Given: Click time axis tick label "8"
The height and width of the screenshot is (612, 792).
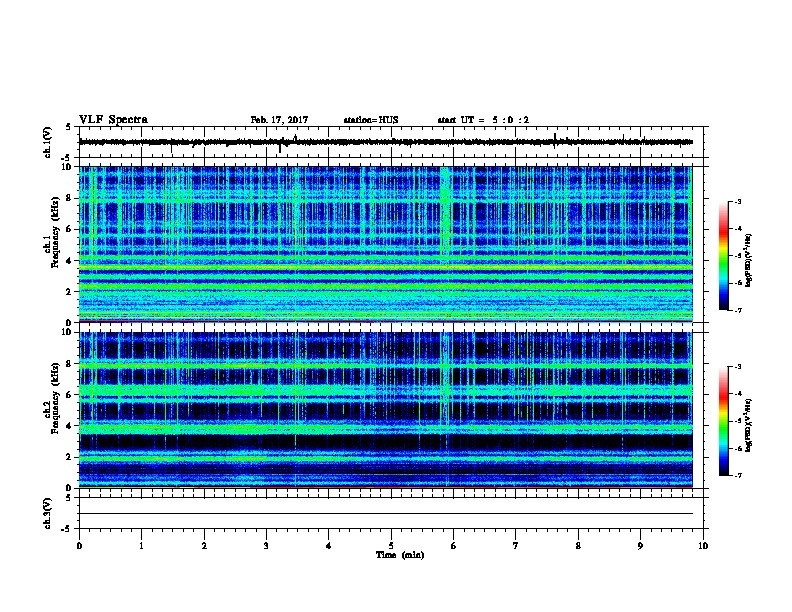Looking at the screenshot, I should pyautogui.click(x=578, y=546).
